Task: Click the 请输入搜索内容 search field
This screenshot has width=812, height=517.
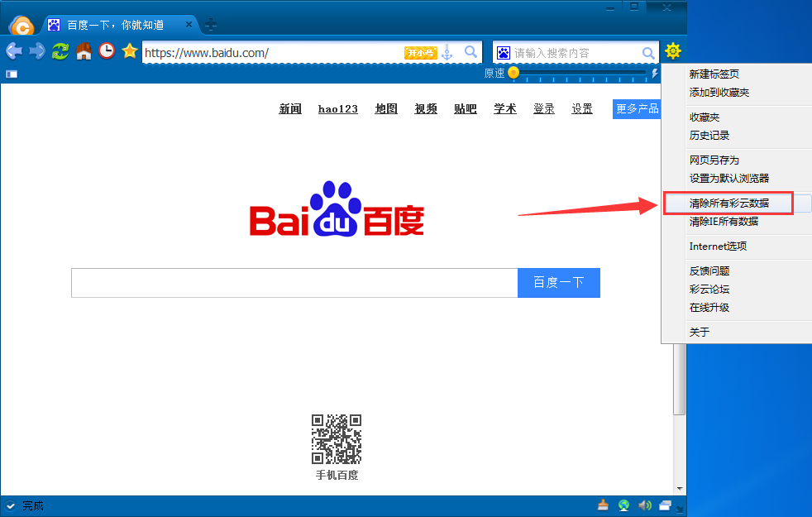Action: pos(576,53)
